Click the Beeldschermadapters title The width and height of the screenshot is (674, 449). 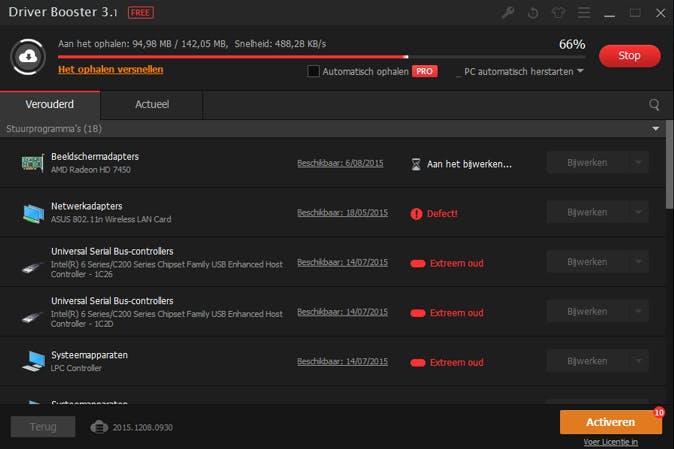95,157
